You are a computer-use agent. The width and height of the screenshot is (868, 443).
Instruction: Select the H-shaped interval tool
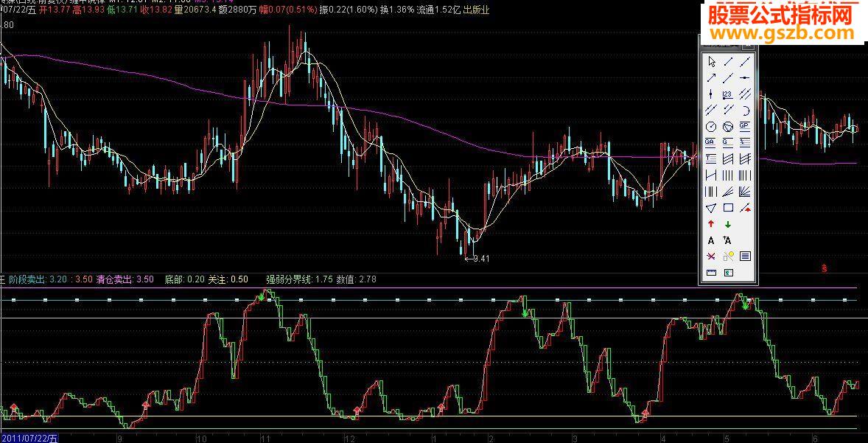[x=711, y=174]
